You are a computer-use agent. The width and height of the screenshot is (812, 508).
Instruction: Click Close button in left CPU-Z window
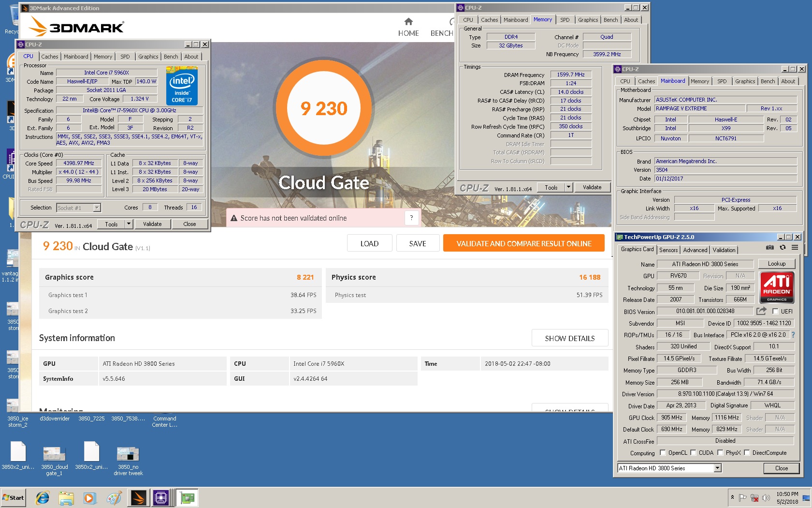pos(190,224)
